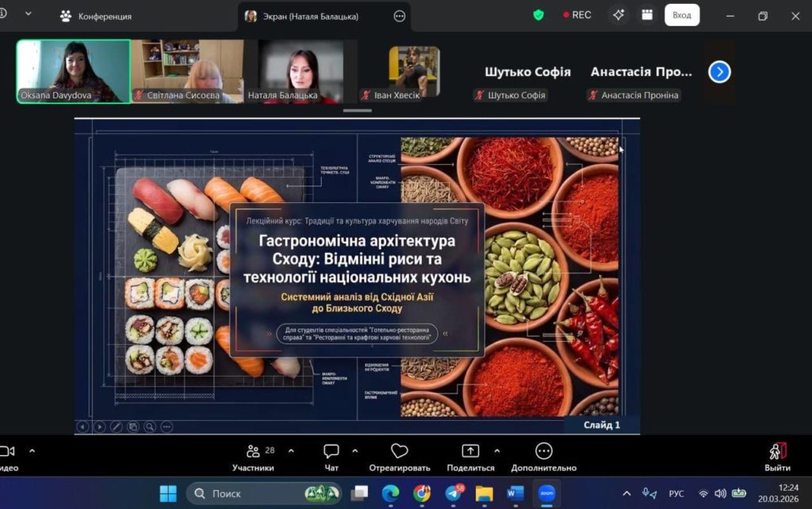Expand the video settings arrow
The image size is (812, 509).
tap(32, 450)
